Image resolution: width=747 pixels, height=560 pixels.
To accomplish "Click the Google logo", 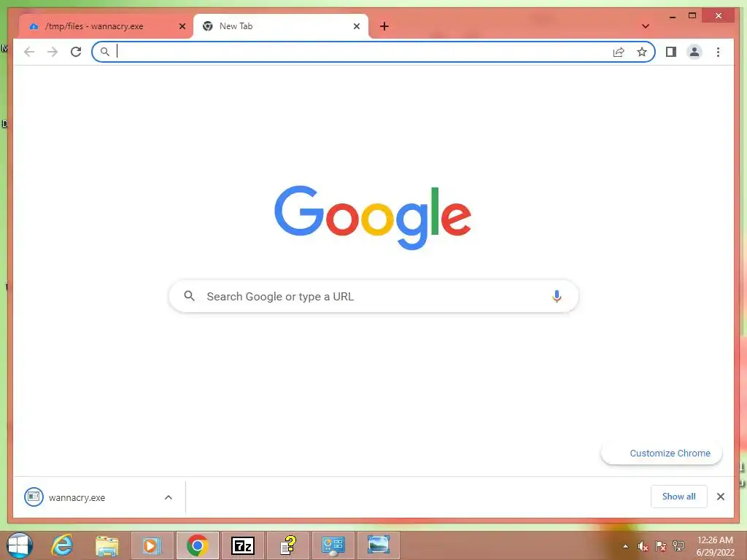I will (373, 217).
